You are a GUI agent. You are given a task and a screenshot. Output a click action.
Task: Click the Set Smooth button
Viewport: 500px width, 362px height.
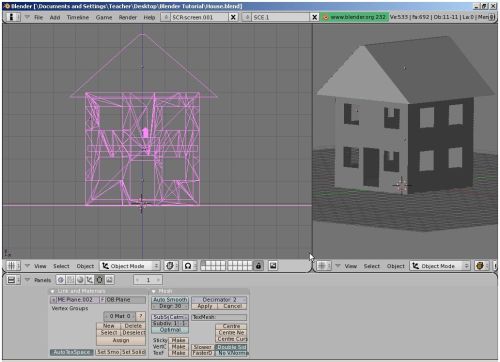[108, 352]
